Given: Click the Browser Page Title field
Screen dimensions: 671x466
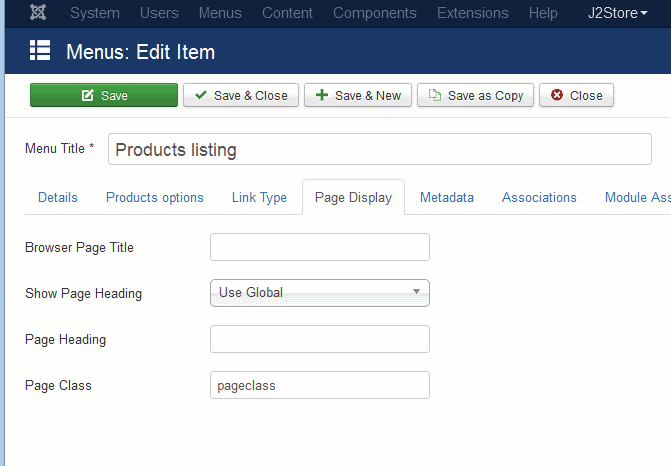Looking at the screenshot, I should (x=320, y=247).
